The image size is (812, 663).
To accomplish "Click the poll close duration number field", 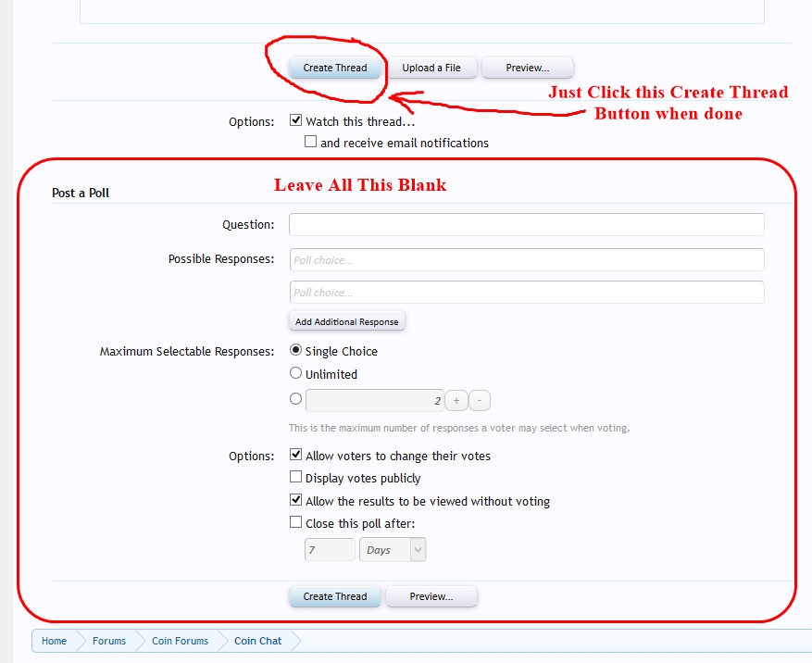I will coord(330,549).
